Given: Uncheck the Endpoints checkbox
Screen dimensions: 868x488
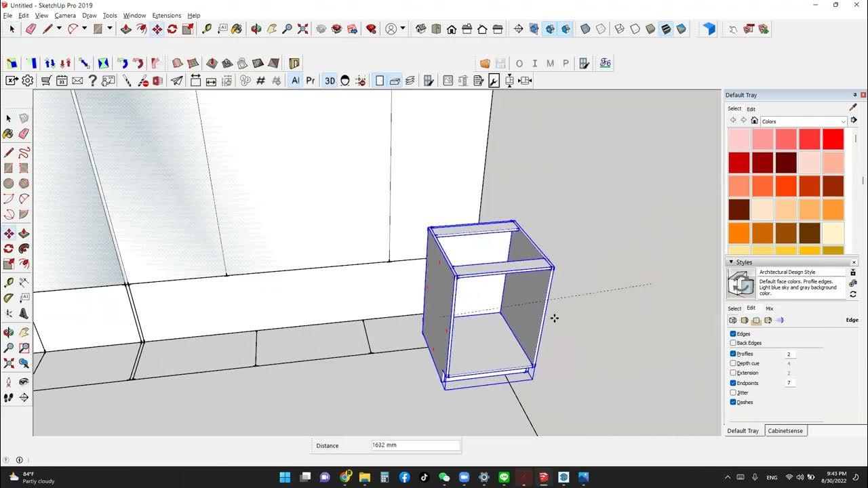Looking at the screenshot, I should (733, 383).
